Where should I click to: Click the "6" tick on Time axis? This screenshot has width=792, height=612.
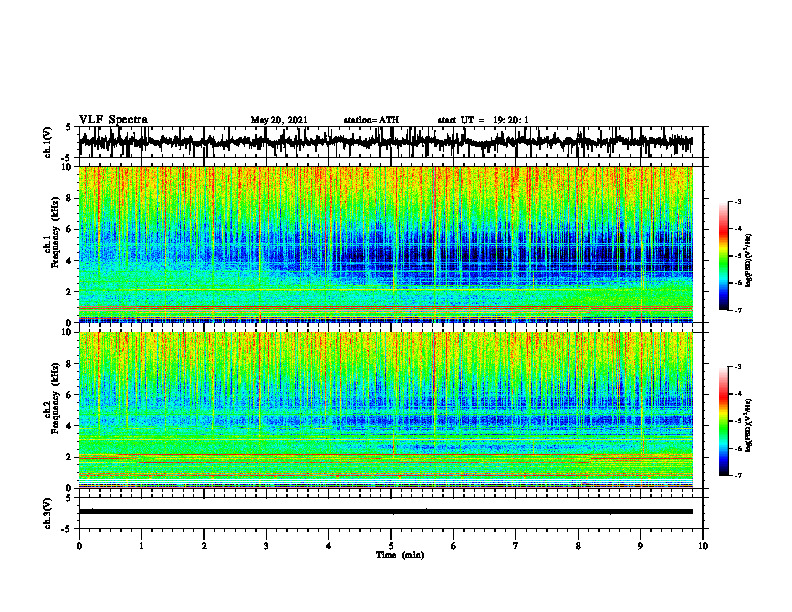point(454,546)
